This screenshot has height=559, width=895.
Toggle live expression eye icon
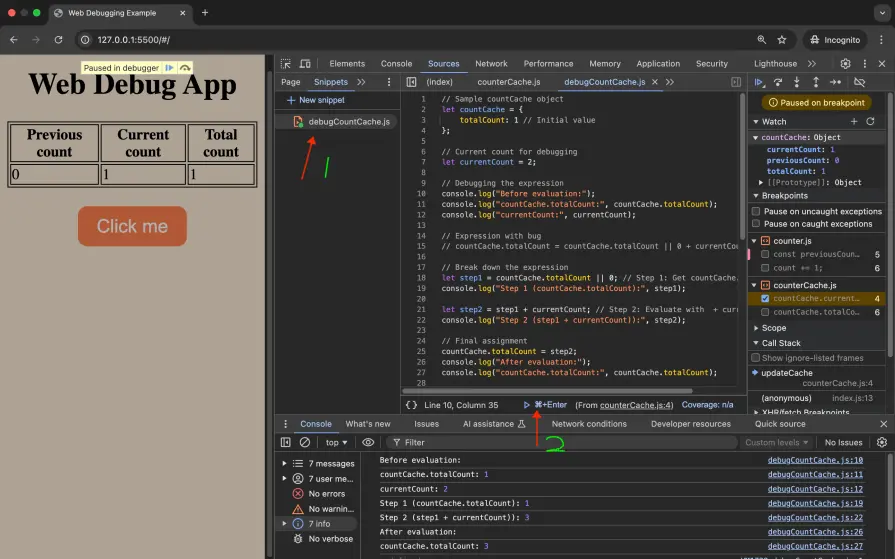coord(368,443)
